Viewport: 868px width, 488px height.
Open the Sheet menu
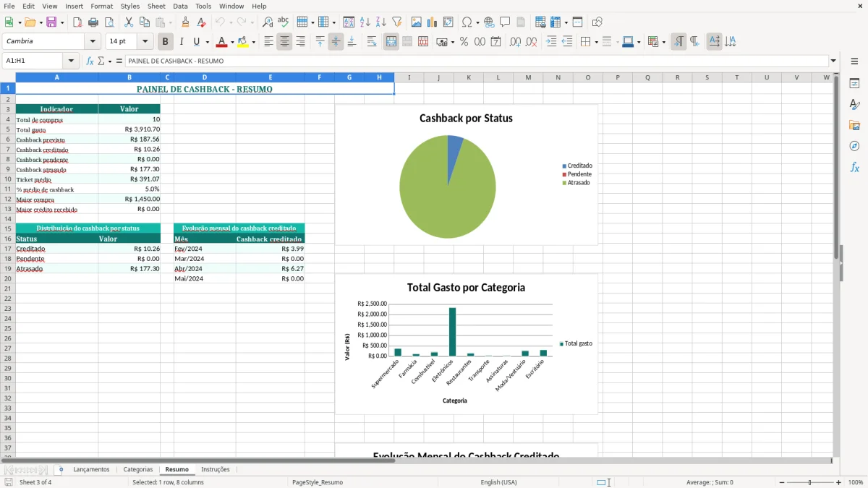coord(156,6)
